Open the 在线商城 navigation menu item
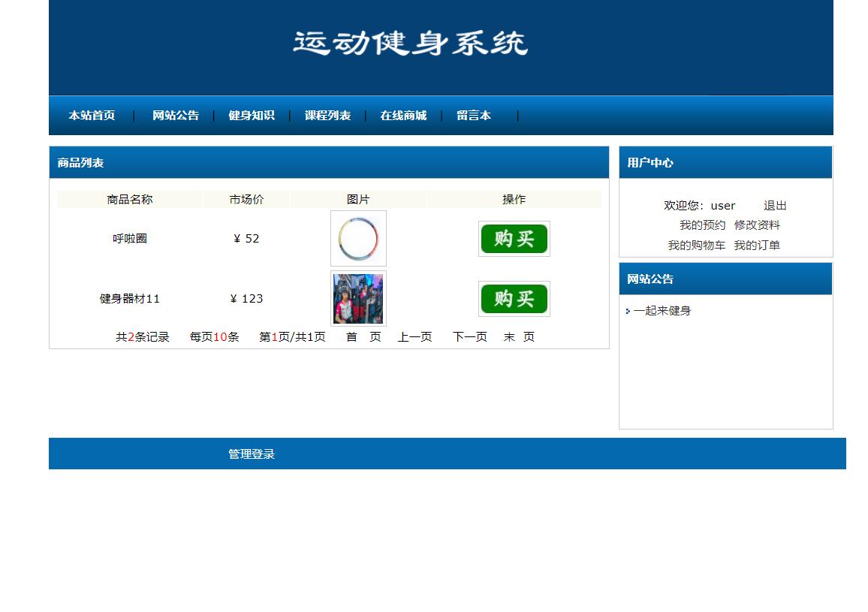Viewport: 868px width, 612px height. pyautogui.click(x=403, y=116)
